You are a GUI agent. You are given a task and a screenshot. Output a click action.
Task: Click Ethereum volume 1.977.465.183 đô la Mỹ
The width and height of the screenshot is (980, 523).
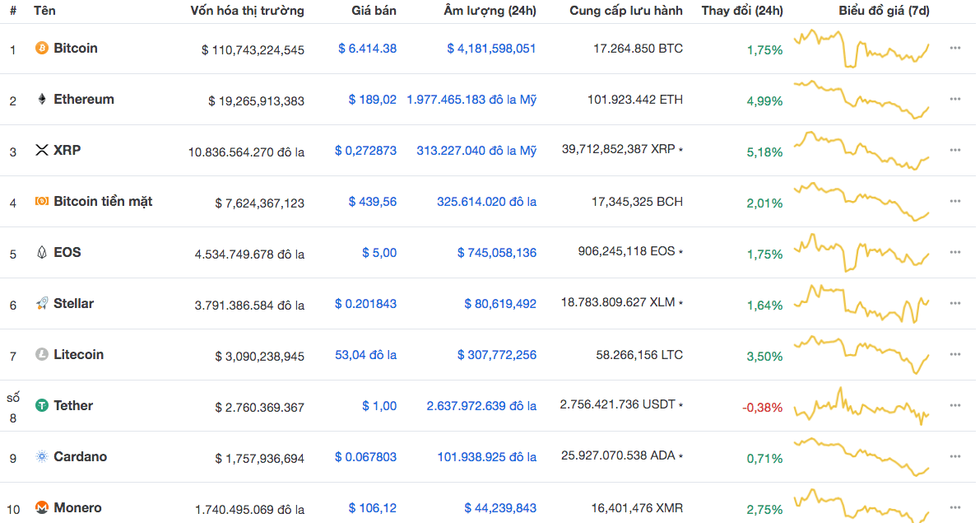click(471, 100)
